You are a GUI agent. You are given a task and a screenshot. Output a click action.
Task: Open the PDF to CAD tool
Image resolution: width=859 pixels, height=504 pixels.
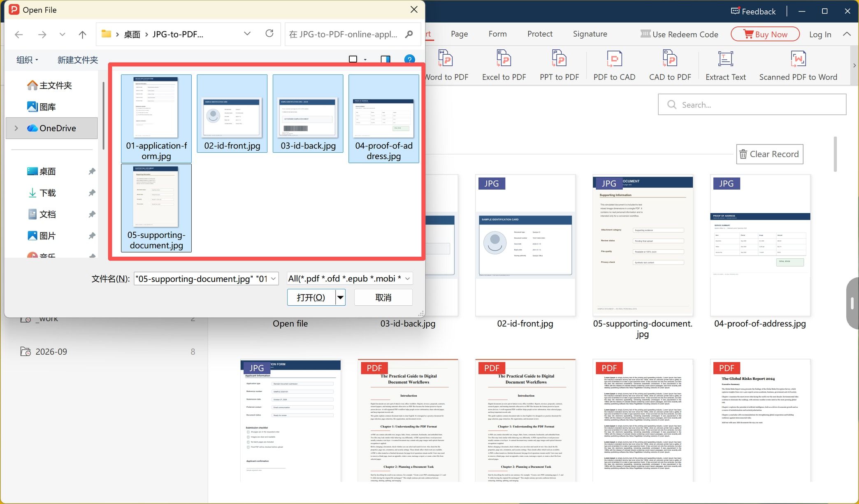(x=614, y=65)
